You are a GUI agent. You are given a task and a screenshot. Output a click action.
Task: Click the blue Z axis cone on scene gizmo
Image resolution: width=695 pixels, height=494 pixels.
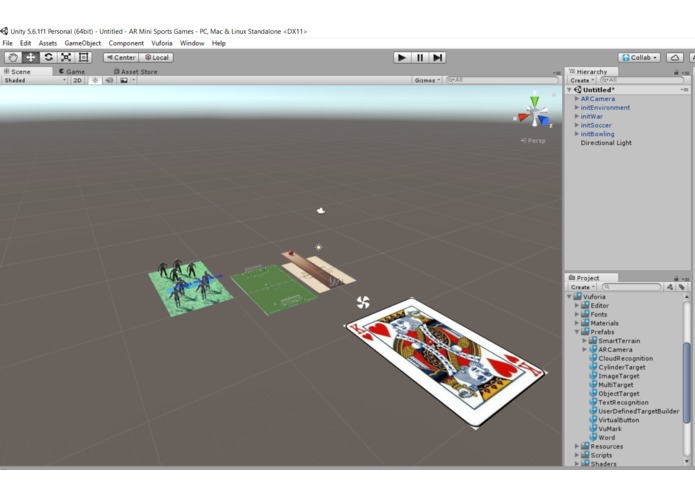click(x=544, y=120)
